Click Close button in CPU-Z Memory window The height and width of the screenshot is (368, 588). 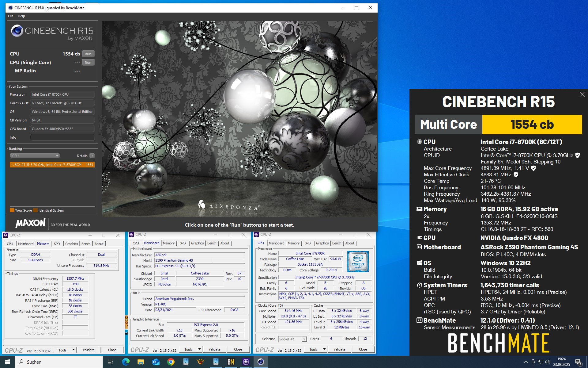pos(112,350)
